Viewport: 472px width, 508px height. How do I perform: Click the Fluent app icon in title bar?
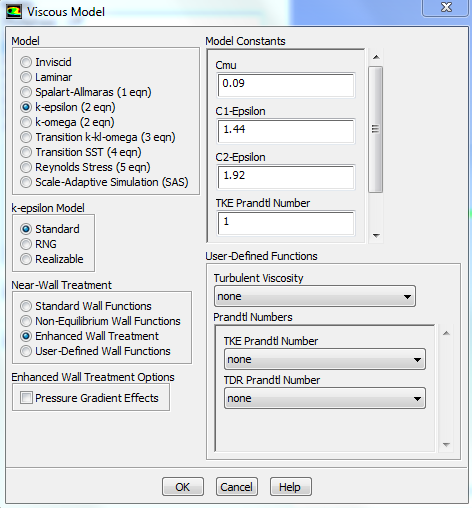[14, 12]
